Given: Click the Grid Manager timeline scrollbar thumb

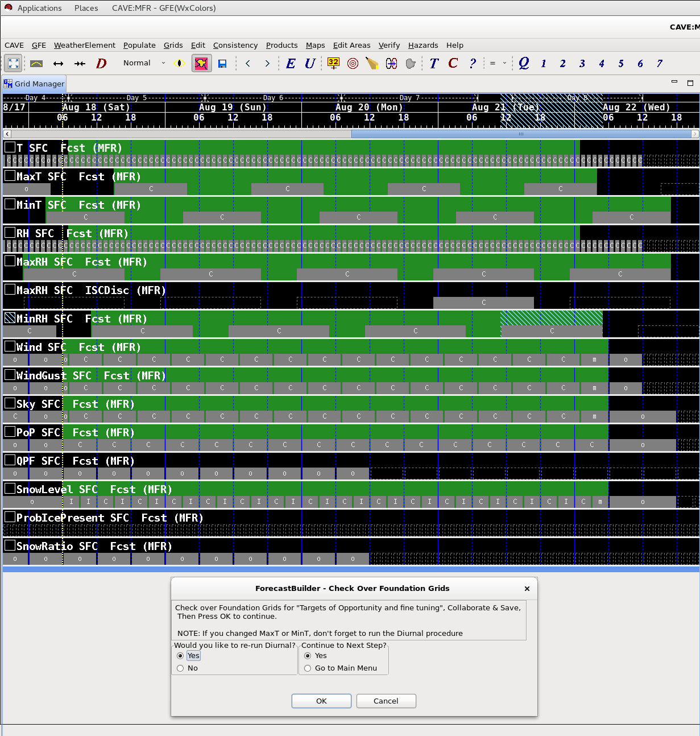Looking at the screenshot, I should (521, 134).
